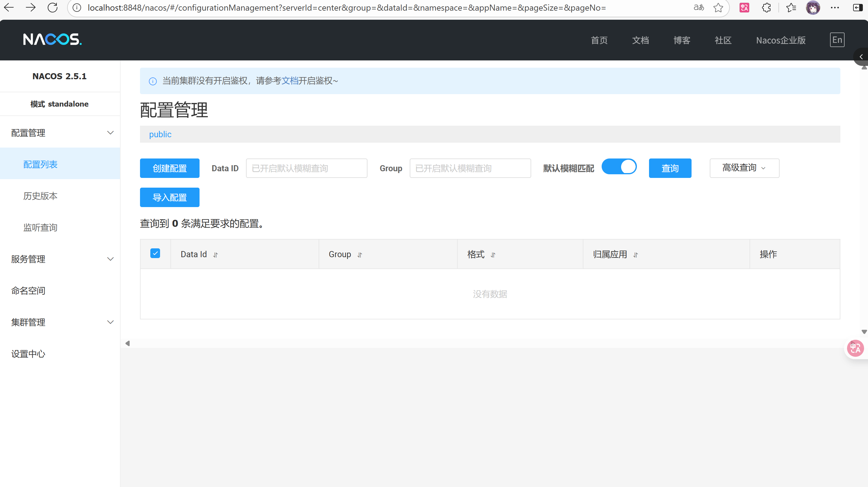The width and height of the screenshot is (868, 487).
Task: Click the floating translate widget icon
Action: coord(855,348)
